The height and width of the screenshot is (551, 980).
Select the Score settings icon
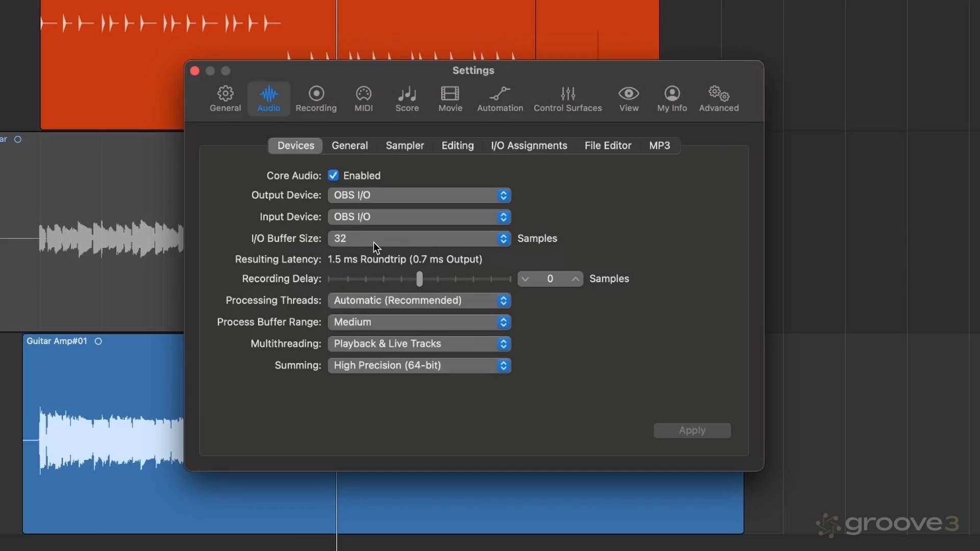point(406,98)
